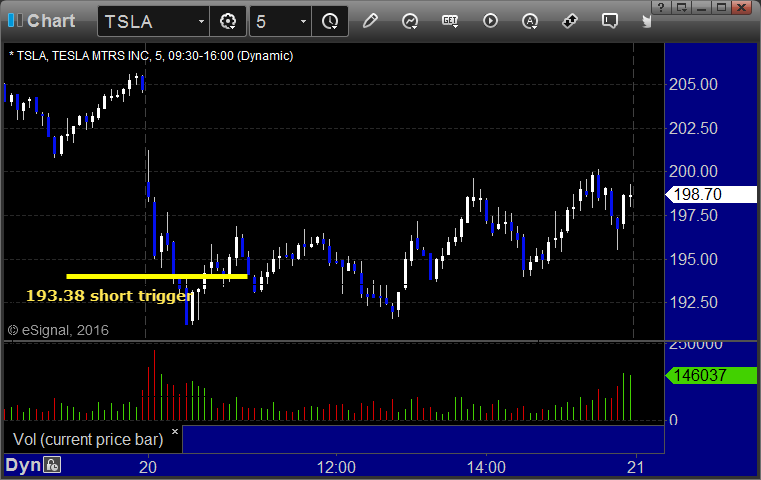Open the window options dropdown icon
Screen dimensions: 761x480
pyautogui.click(x=681, y=7)
